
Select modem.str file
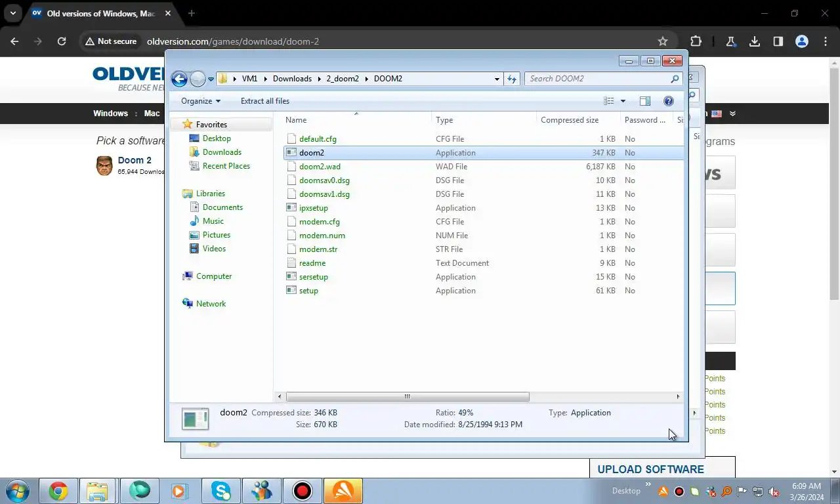click(x=318, y=249)
